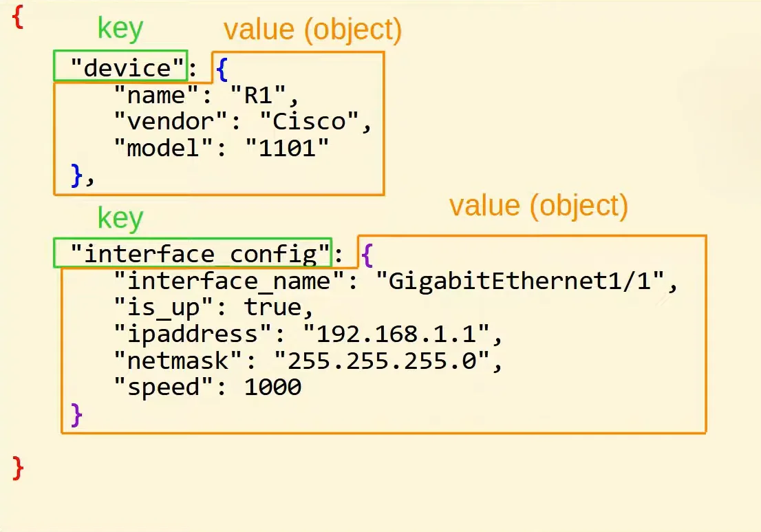This screenshot has width=761, height=532.
Task: Select the "vendor" key text
Action: point(171,121)
